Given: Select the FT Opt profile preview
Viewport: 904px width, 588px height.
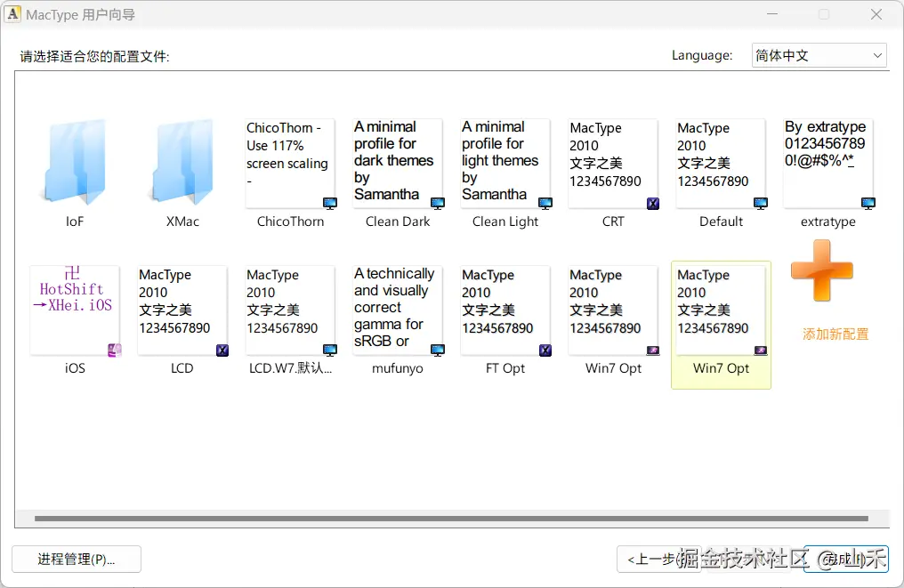Looking at the screenshot, I should 505,310.
